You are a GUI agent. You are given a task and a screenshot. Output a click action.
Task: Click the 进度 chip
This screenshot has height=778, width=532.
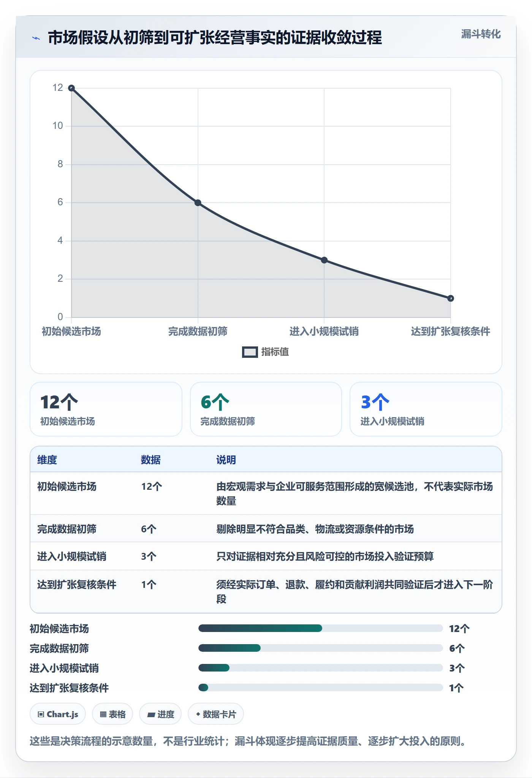(x=160, y=714)
